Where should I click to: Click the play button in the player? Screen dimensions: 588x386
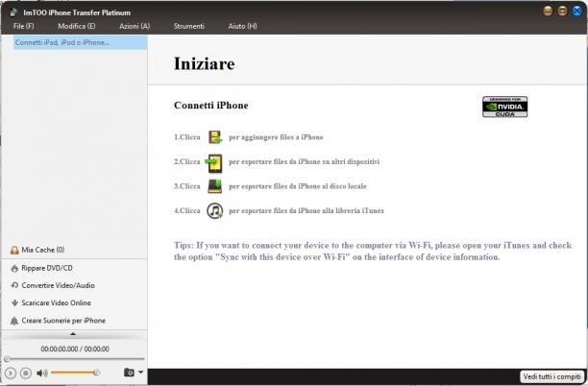click(x=11, y=374)
